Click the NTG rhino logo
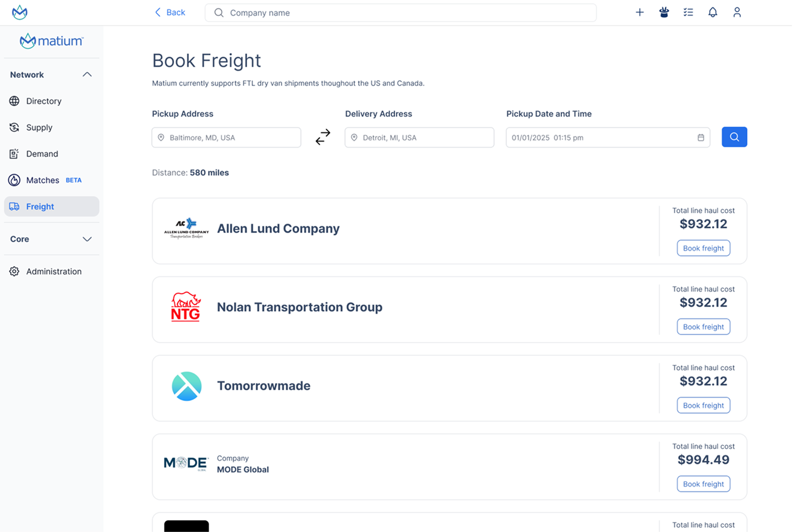 click(x=186, y=306)
